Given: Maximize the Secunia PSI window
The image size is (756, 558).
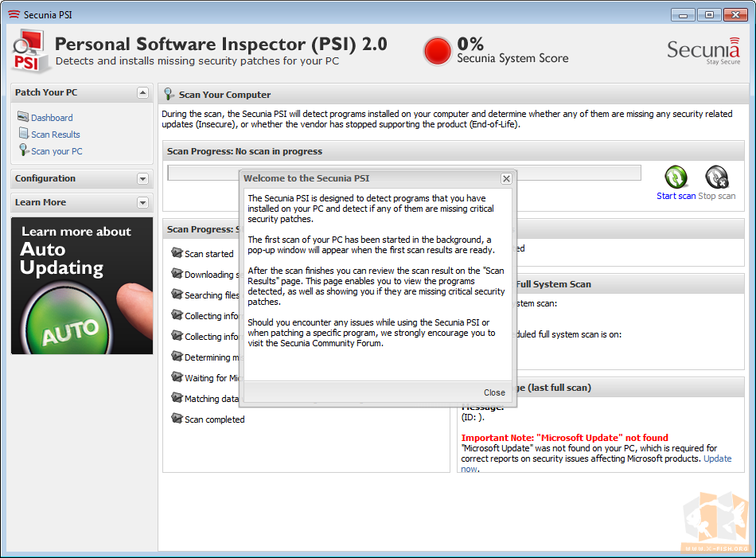Looking at the screenshot, I should (x=709, y=15).
